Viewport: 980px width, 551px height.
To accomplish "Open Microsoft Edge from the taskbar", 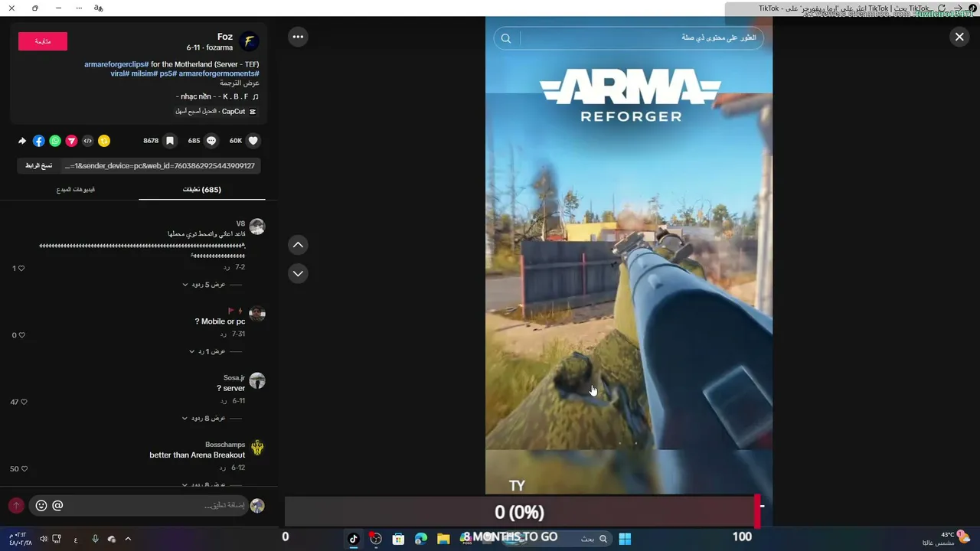I will pyautogui.click(x=420, y=539).
